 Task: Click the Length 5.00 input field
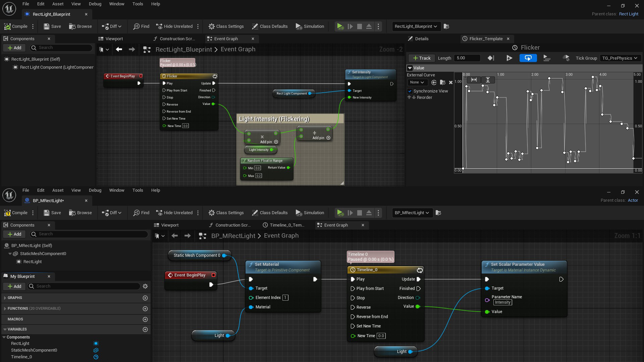pos(467,58)
